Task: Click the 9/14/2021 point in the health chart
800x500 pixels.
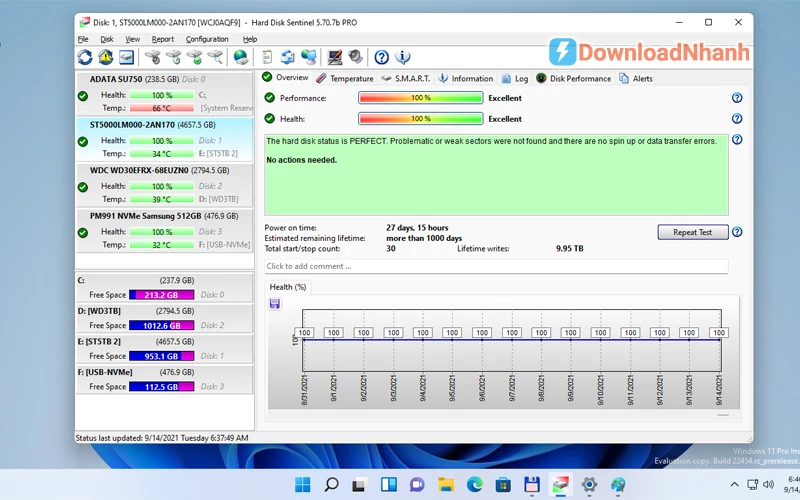Action: pos(719,339)
